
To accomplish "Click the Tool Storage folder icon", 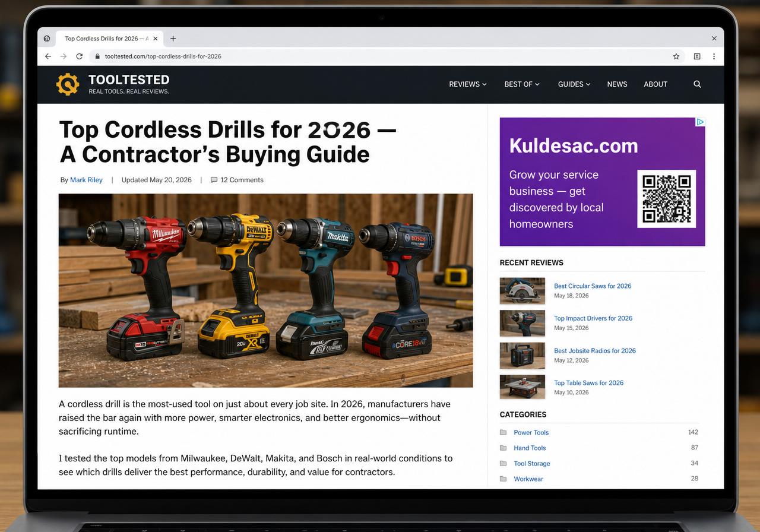I will click(503, 463).
